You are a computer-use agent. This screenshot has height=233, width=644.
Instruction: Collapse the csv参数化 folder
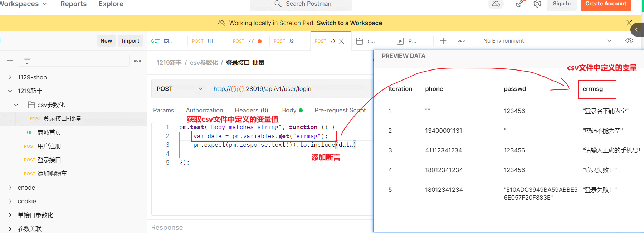click(x=16, y=105)
